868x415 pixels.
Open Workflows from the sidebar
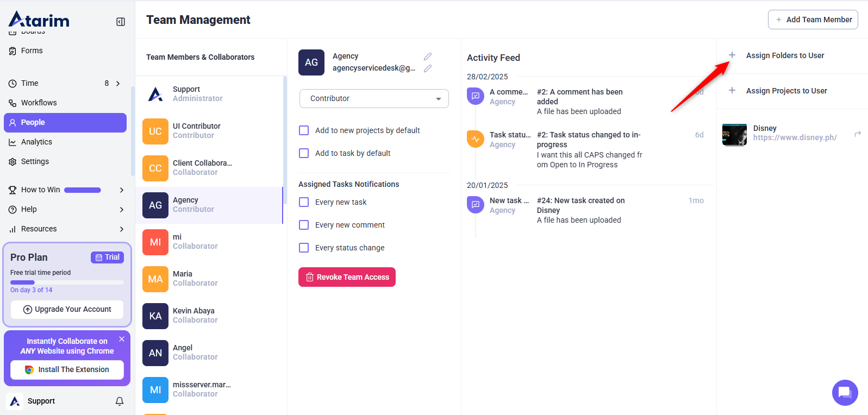39,103
